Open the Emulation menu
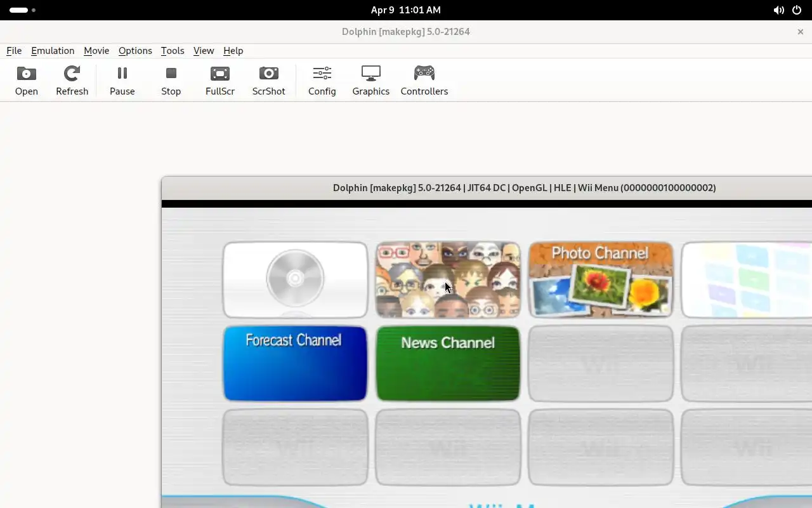The width and height of the screenshot is (812, 508). pyautogui.click(x=53, y=51)
